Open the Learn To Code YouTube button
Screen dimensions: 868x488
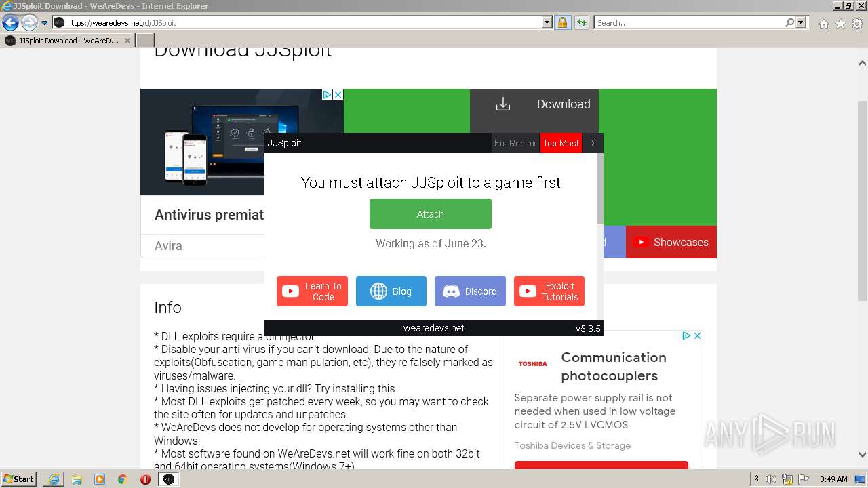point(312,291)
